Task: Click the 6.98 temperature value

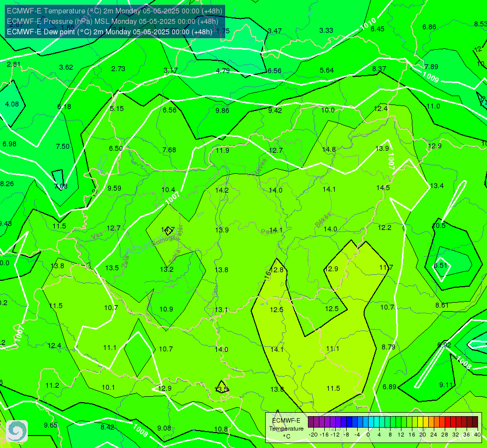Action: [9, 144]
